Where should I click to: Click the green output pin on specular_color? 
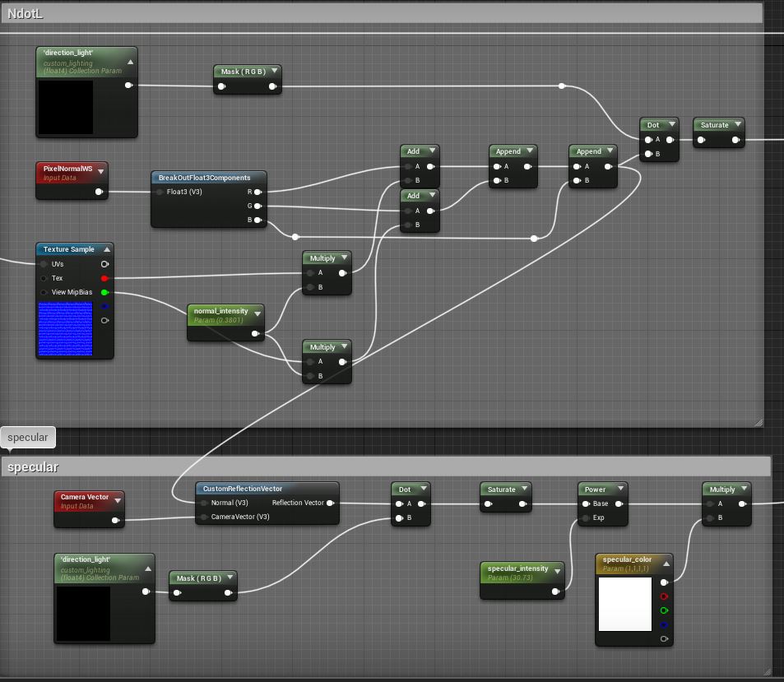[664, 610]
